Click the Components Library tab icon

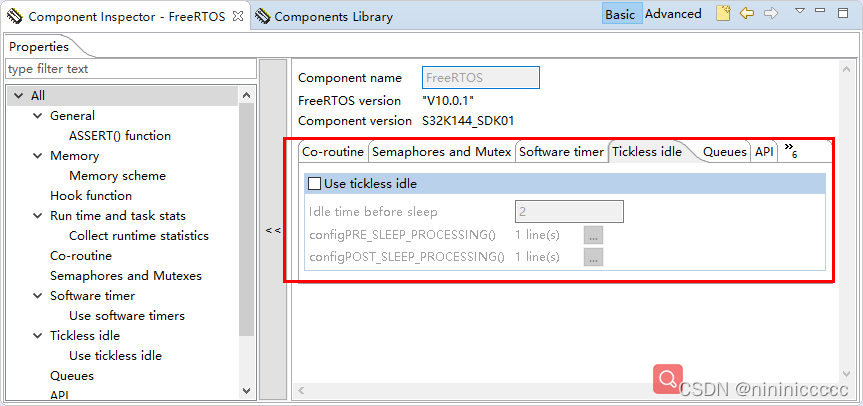pos(263,16)
